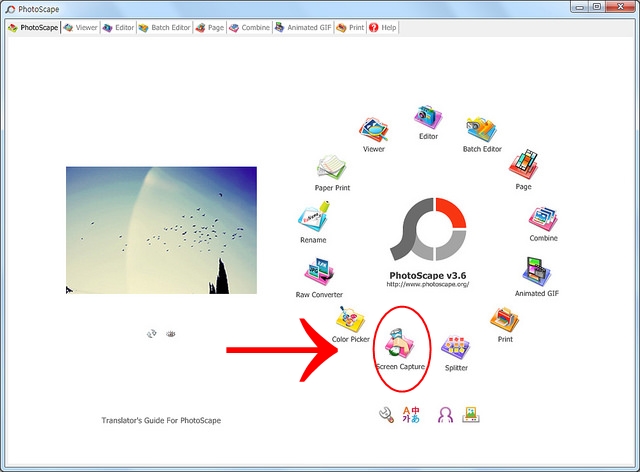Switch to the Print tab
This screenshot has height=472, width=640.
350,28
